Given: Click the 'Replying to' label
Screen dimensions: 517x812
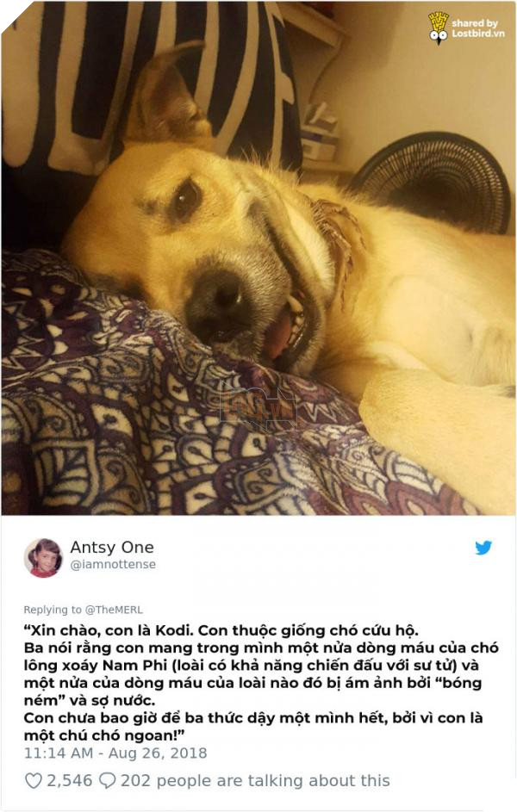Looking at the screenshot, I should point(53,610).
